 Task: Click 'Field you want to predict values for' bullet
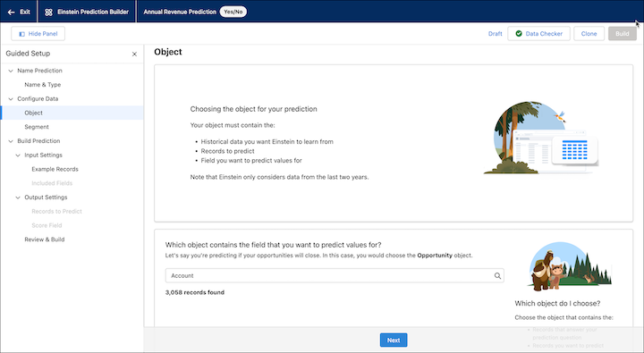click(251, 161)
